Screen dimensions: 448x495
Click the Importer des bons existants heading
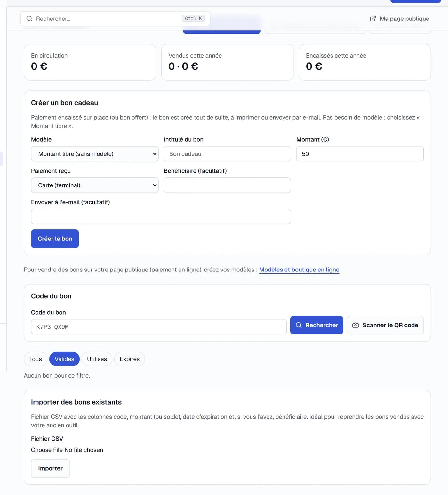click(x=76, y=402)
